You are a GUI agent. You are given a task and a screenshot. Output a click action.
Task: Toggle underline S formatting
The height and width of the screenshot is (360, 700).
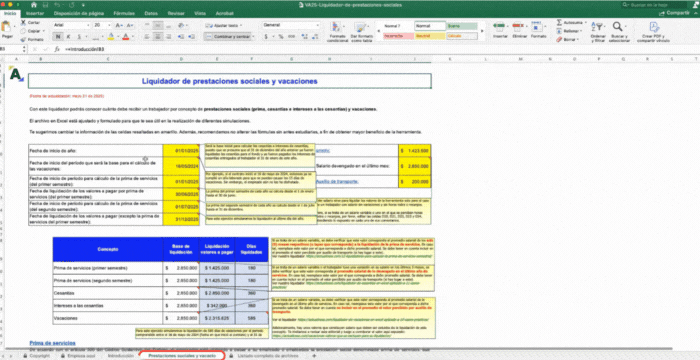79,37
